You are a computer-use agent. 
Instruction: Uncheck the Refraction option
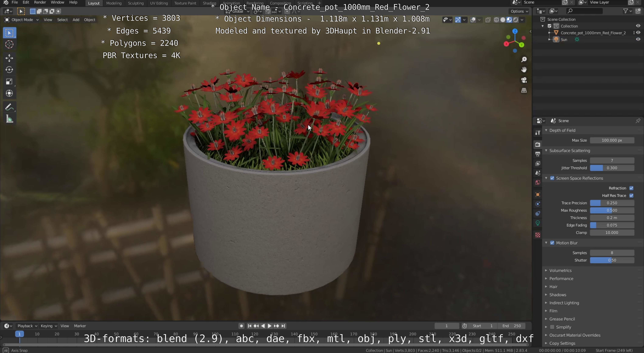pos(631,188)
